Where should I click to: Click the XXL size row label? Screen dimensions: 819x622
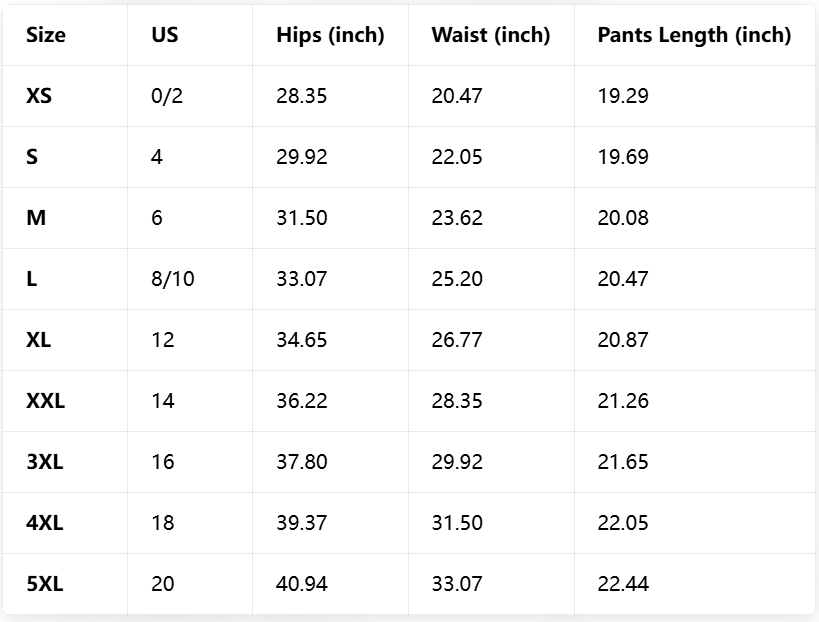pos(45,401)
